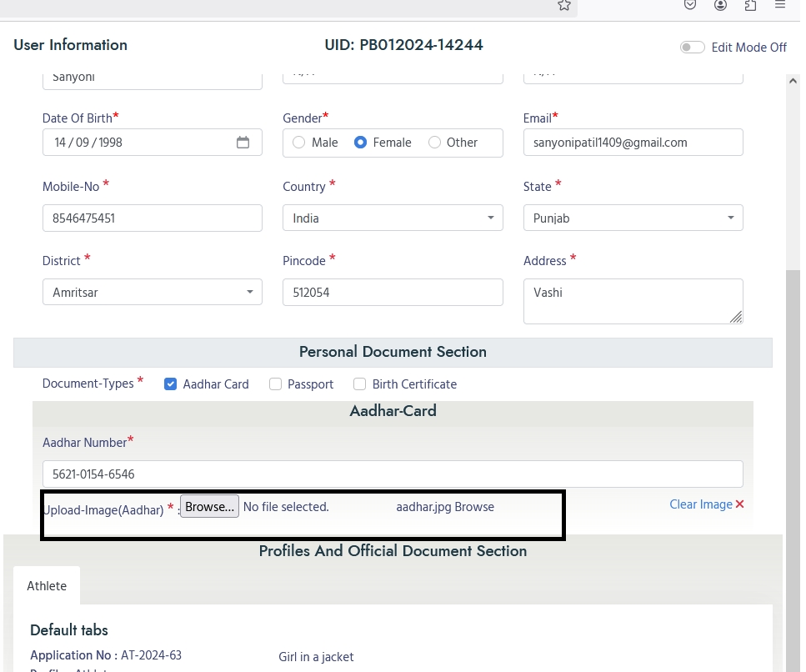
Task: Select the Male gender radio button
Action: click(x=299, y=143)
